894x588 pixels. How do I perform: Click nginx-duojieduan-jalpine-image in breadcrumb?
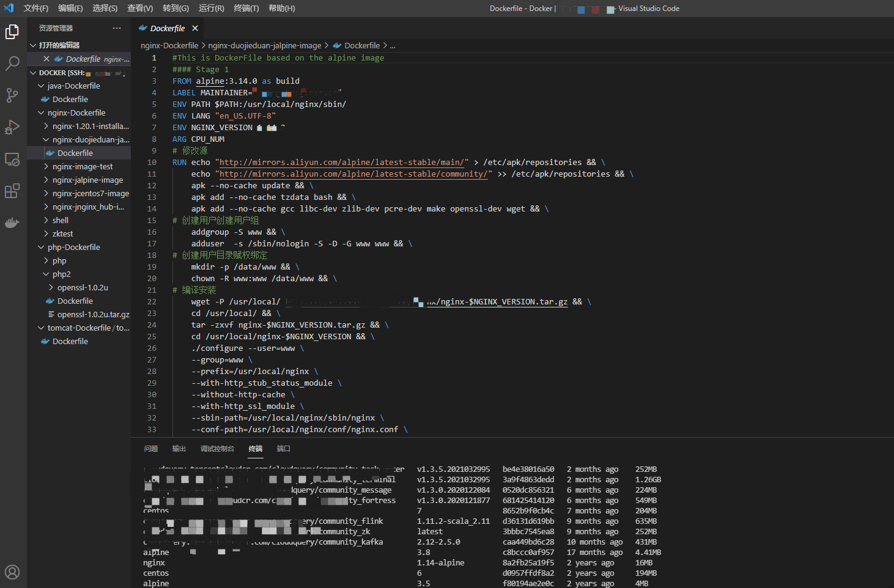point(264,45)
